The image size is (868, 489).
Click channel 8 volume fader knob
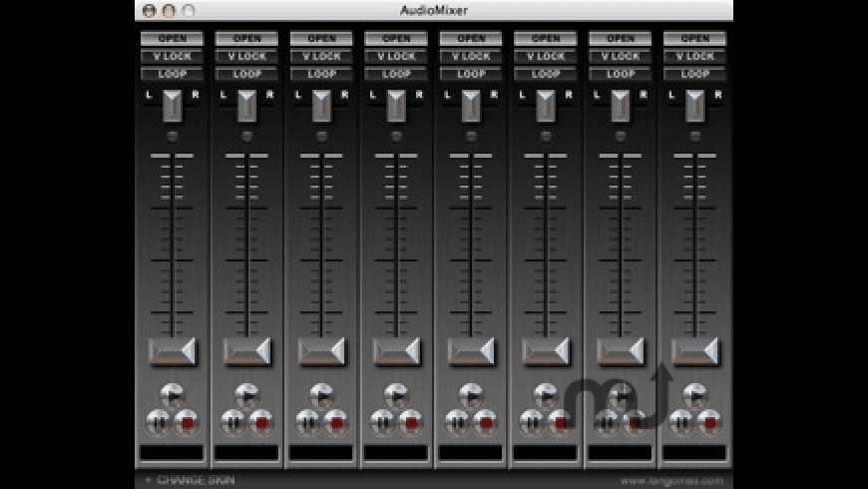695,351
